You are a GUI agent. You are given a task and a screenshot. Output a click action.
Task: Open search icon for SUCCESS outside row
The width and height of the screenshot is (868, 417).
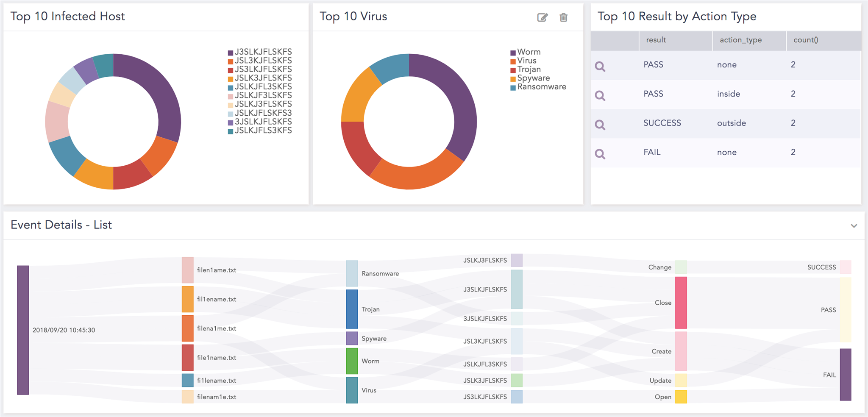coord(600,125)
